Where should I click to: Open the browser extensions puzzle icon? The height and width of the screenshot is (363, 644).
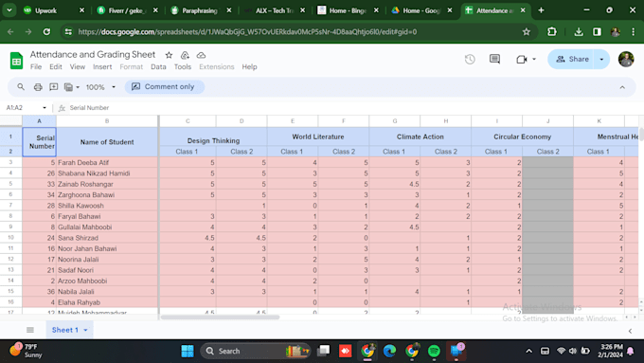point(552,31)
